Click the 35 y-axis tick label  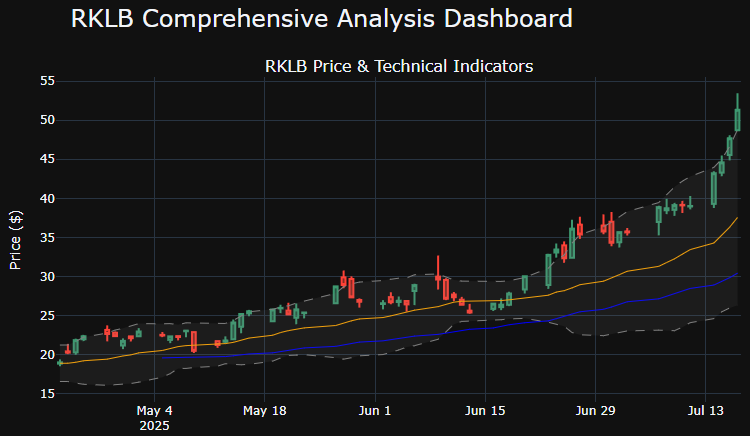click(x=47, y=238)
